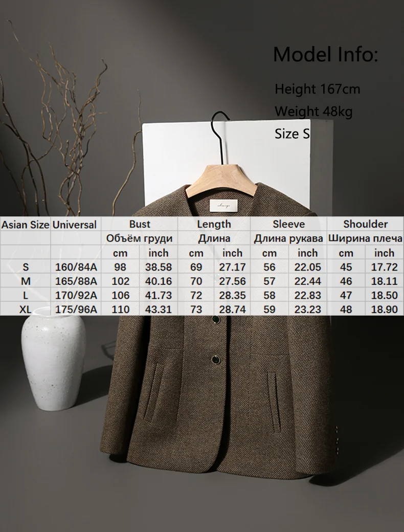Click the 'Length' column header
404x532 pixels.
tap(214, 224)
